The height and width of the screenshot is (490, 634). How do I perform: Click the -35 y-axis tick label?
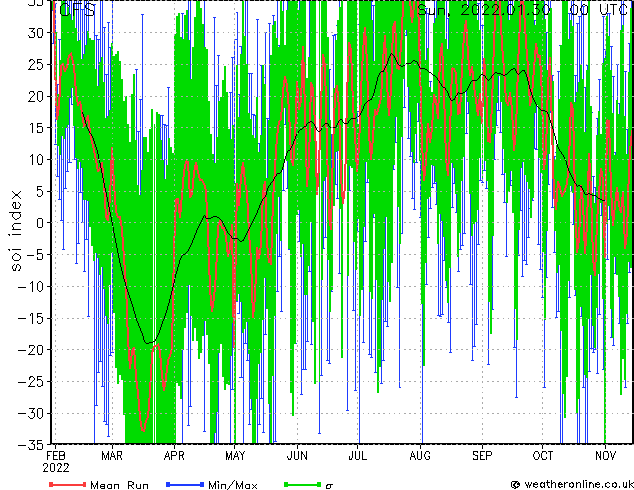[31, 445]
